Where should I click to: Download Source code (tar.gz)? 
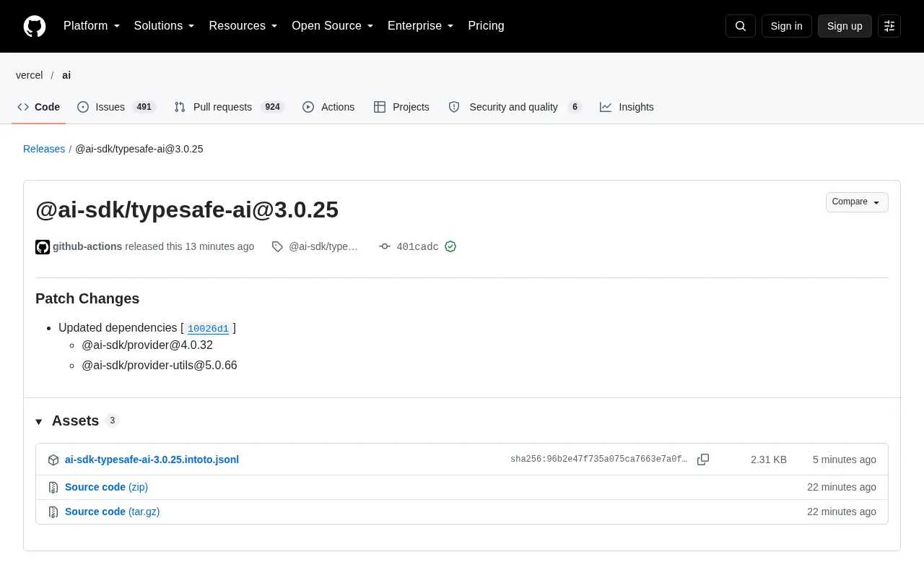112,512
